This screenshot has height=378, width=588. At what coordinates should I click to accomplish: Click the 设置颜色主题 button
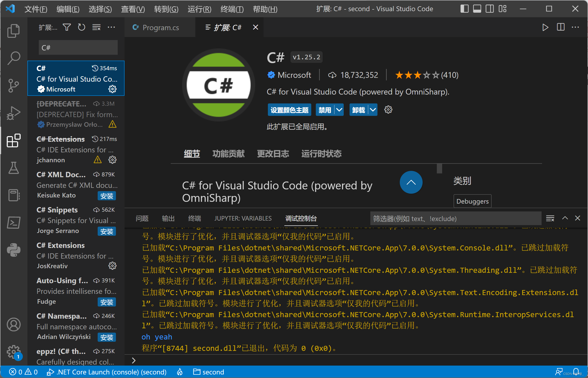[x=289, y=110]
